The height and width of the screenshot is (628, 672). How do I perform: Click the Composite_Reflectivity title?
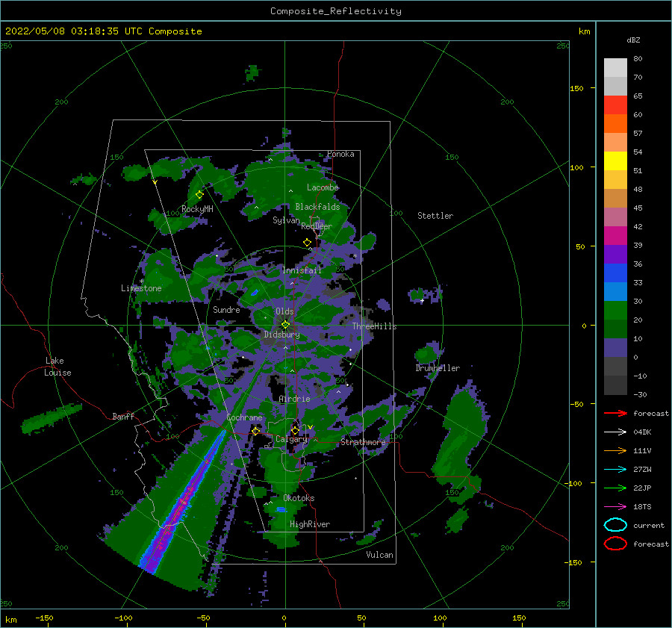coord(336,11)
